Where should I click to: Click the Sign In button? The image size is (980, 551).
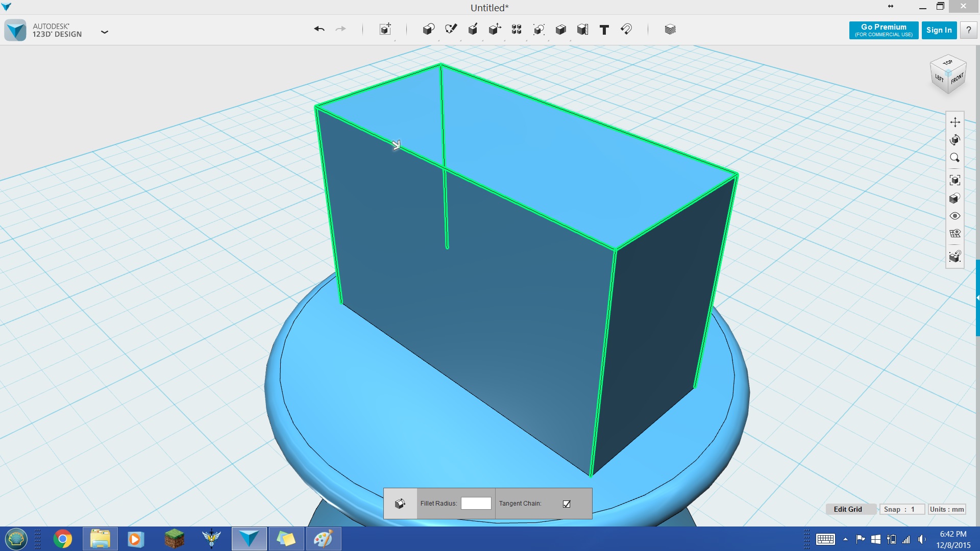[939, 30]
